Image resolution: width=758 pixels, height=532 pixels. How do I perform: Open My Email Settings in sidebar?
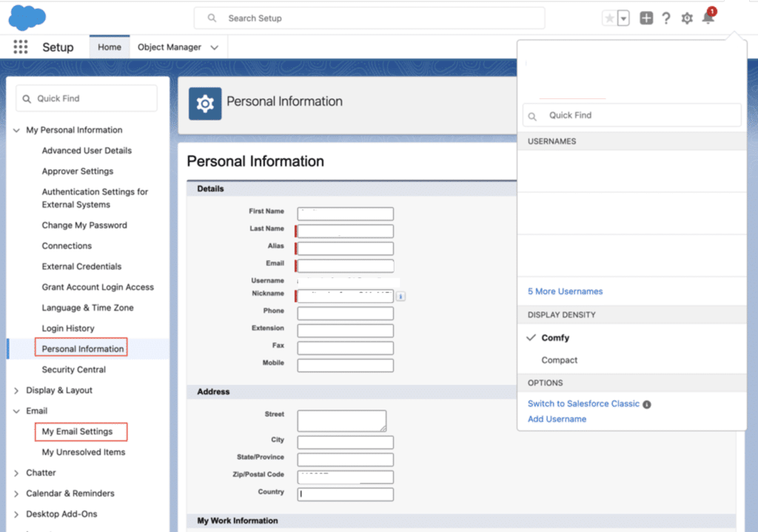[78, 431]
